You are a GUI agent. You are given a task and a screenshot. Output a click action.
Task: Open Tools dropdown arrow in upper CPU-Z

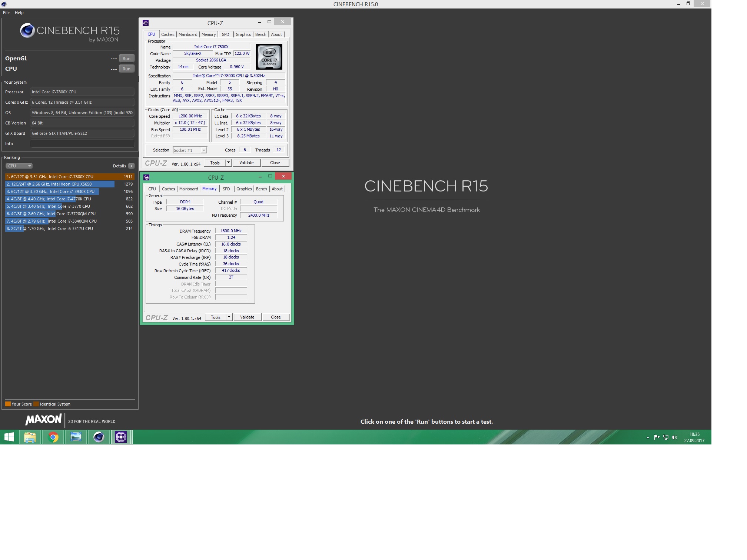228,163
